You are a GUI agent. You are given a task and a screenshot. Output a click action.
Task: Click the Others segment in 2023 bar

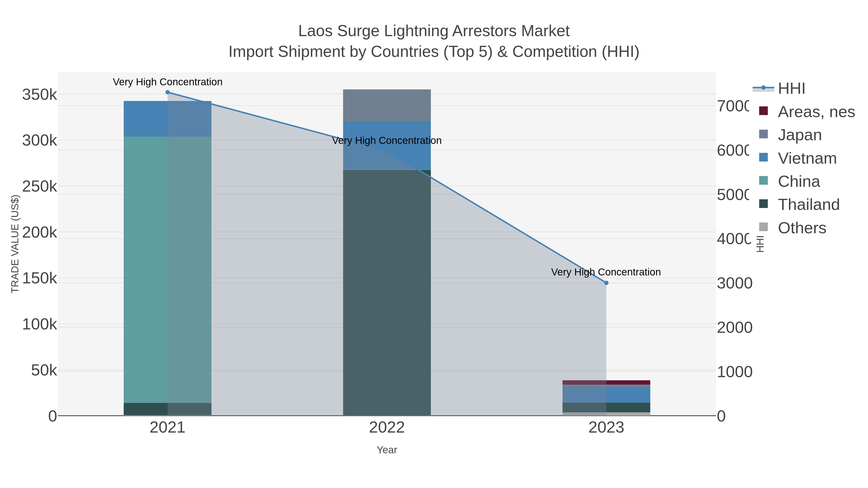click(x=606, y=414)
